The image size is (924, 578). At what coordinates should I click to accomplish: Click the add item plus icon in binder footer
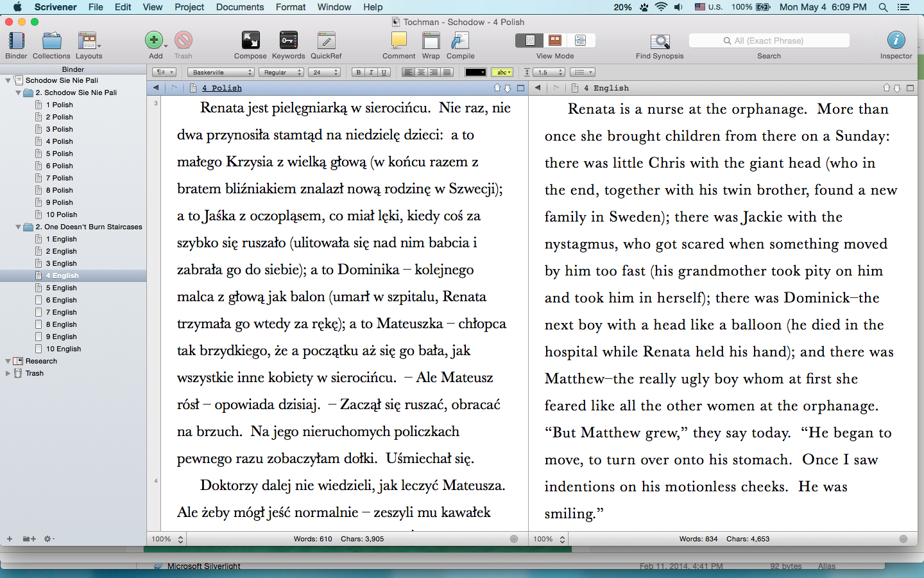10,539
